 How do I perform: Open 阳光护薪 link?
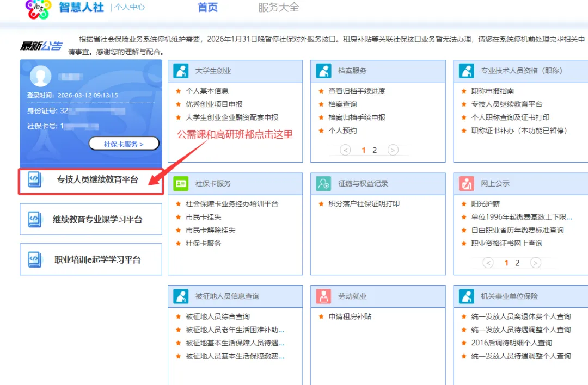click(x=486, y=204)
